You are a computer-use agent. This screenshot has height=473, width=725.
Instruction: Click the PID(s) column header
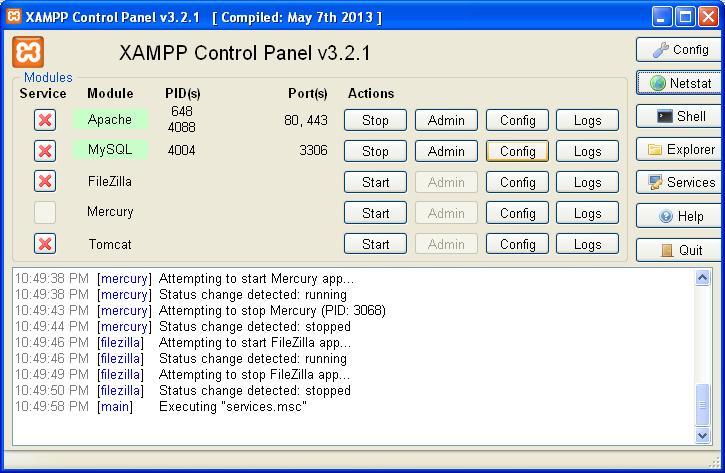(x=183, y=94)
